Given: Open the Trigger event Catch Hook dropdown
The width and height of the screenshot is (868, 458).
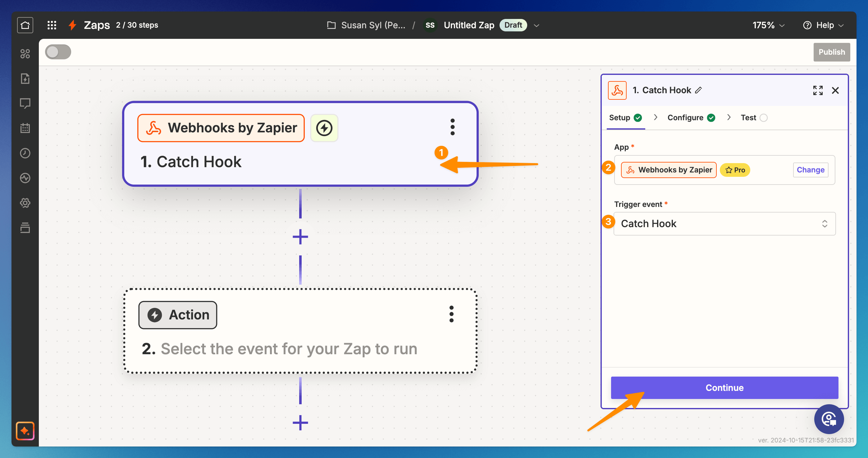Looking at the screenshot, I should (724, 224).
